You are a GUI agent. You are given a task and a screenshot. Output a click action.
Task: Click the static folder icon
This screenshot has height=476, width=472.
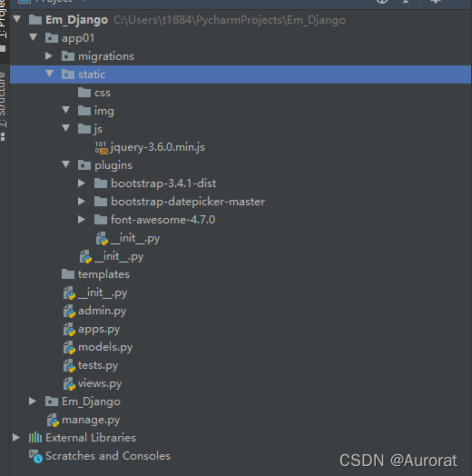(68, 74)
